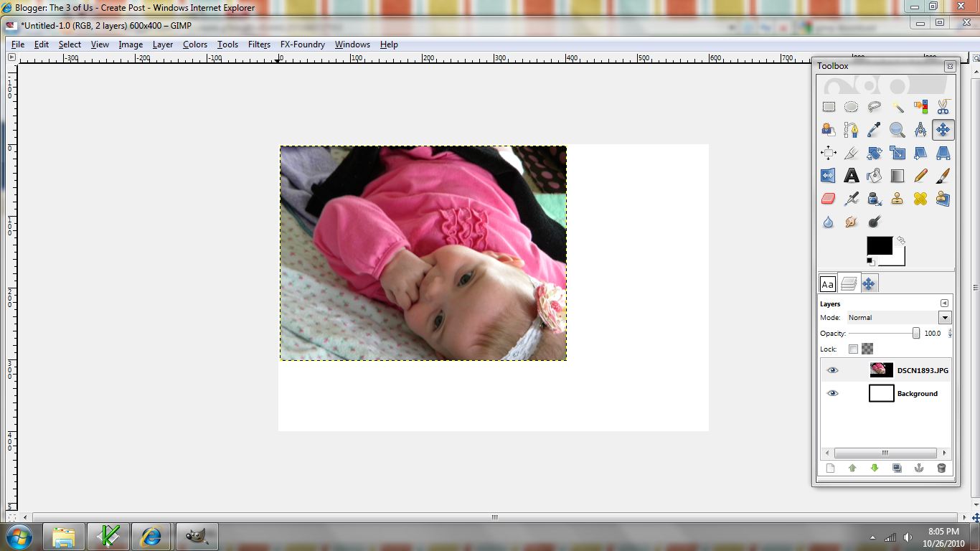Select the Scale tool
This screenshot has width=980, height=551.
pyautogui.click(x=897, y=153)
